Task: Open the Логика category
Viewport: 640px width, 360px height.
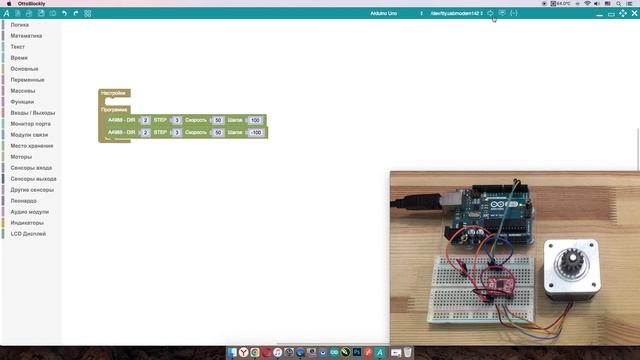Action: (19, 25)
